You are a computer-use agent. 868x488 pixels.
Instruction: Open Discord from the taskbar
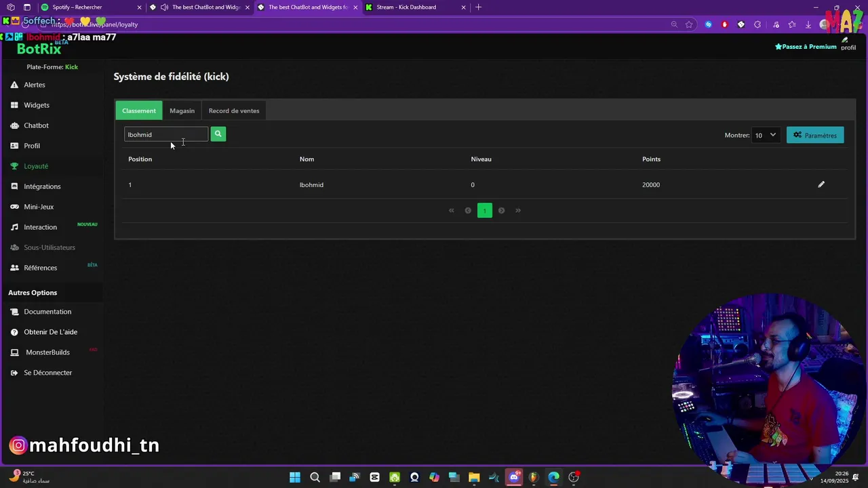coord(514,477)
